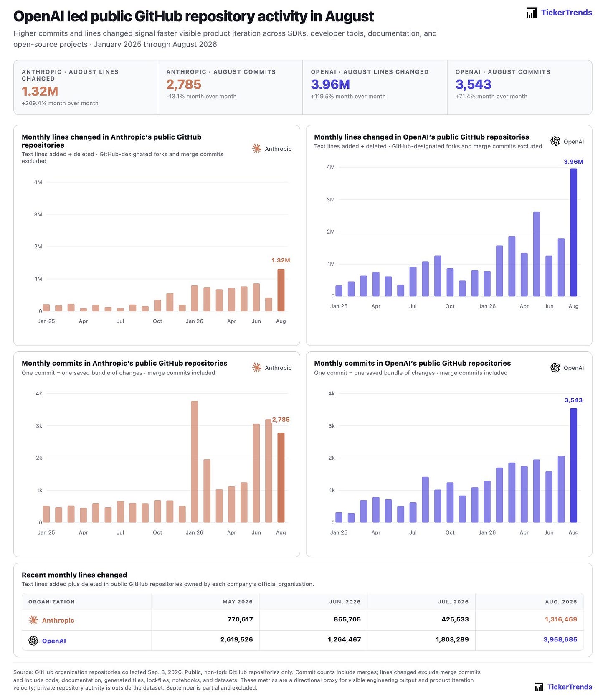Click the 2,785 value in Anthropic August commits card
The width and height of the screenshot is (608, 700).
pyautogui.click(x=184, y=84)
